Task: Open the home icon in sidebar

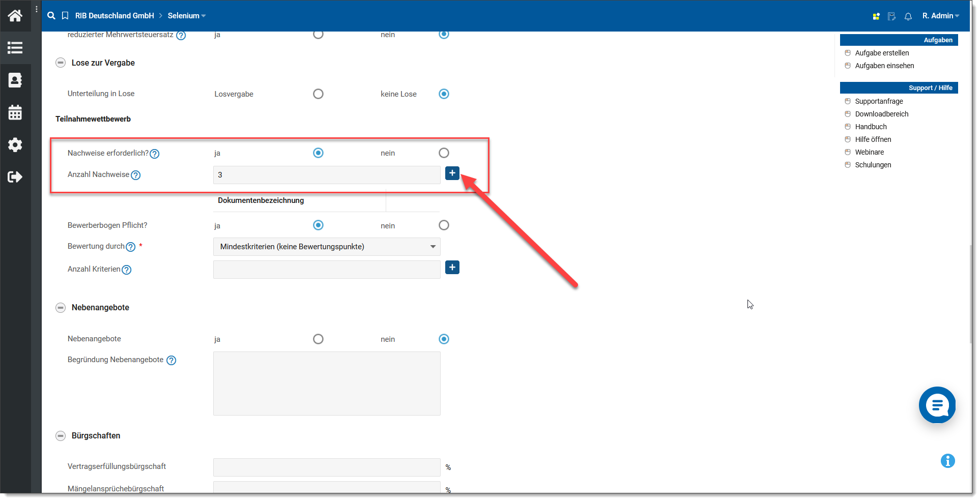Action: coord(15,16)
